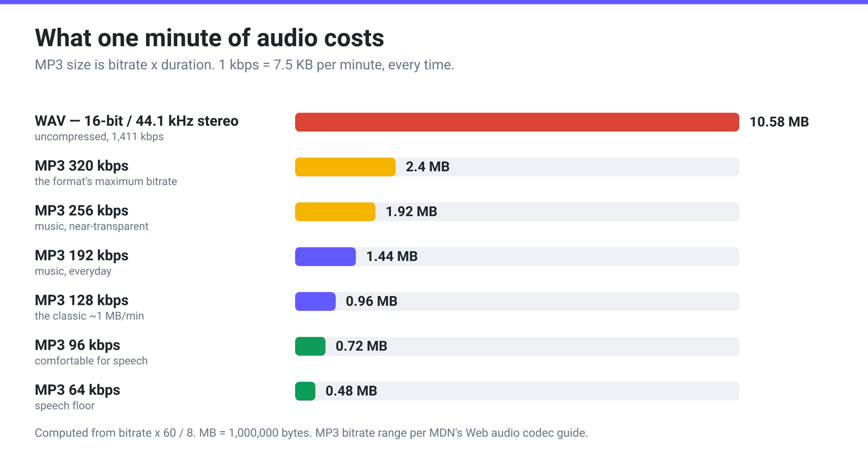Image resolution: width=868 pixels, height=467 pixels.
Task: Select the 'WAV — 16-bit / 44.1 kHz stereo' label
Action: [137, 121]
